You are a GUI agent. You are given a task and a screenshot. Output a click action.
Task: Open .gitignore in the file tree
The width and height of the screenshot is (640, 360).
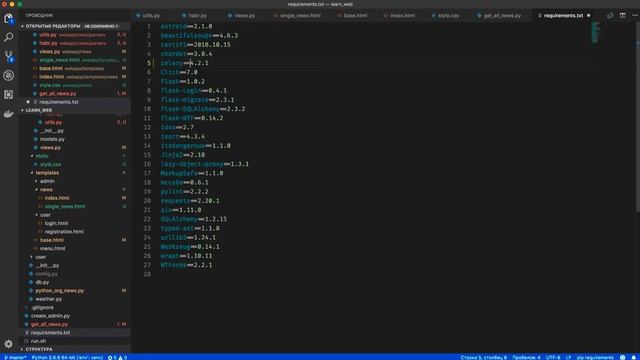(42, 307)
